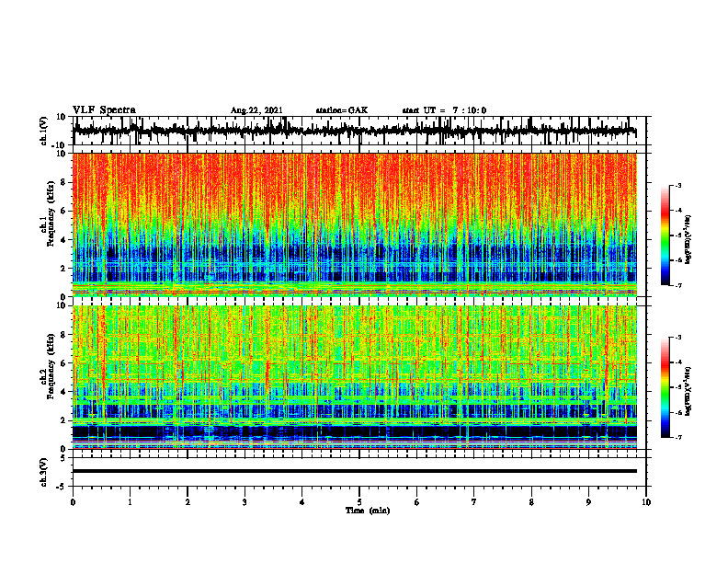Click the "ch.3(V)" axis label
Viewport: 728px width, 563px height.
[x=44, y=473]
